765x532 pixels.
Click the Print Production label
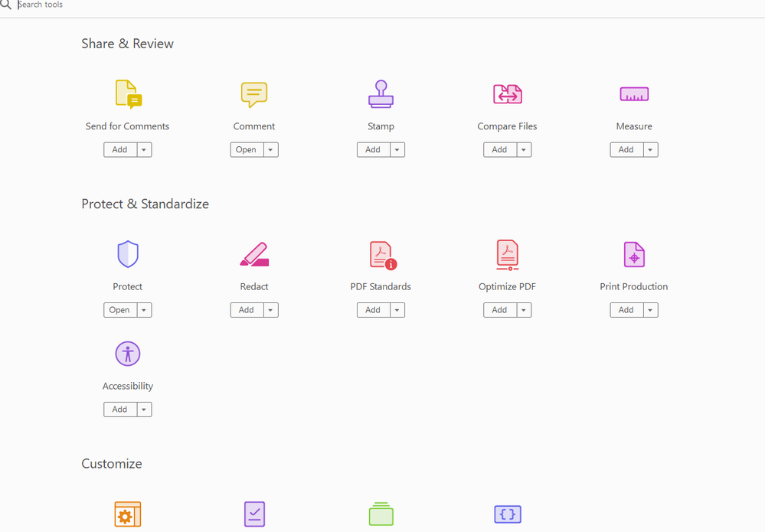634,287
